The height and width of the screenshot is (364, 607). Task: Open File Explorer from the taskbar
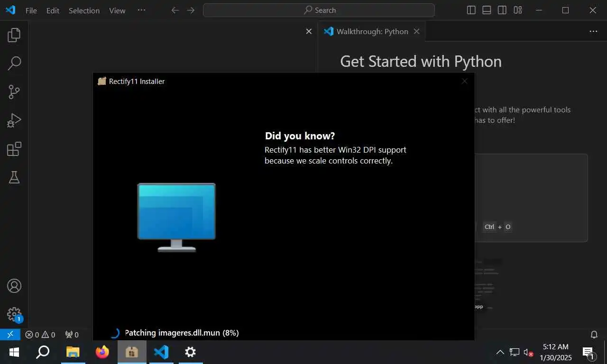pos(73,352)
